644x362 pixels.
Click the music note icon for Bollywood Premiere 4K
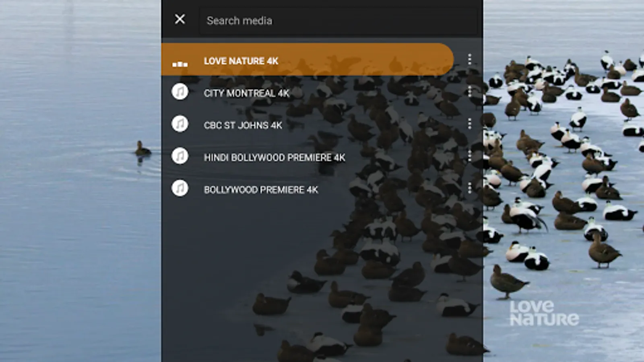coord(180,188)
